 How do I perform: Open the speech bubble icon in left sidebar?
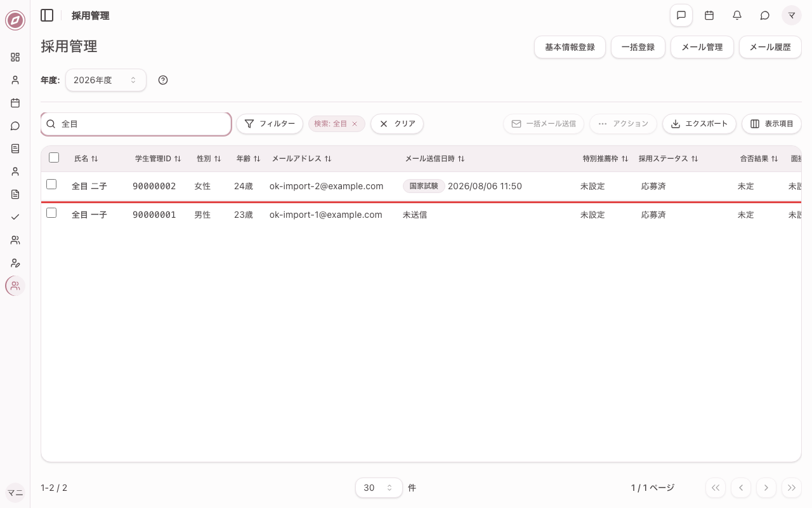click(x=15, y=126)
